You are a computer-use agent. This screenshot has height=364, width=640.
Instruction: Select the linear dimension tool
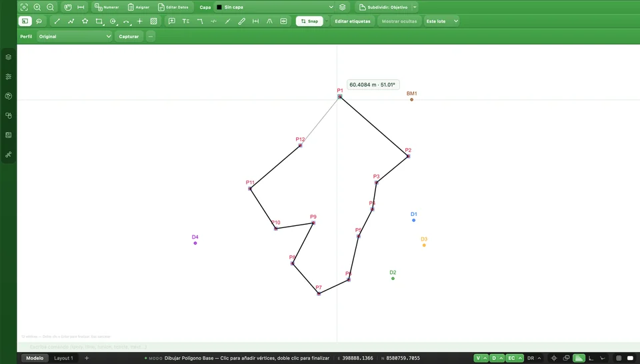coord(255,21)
